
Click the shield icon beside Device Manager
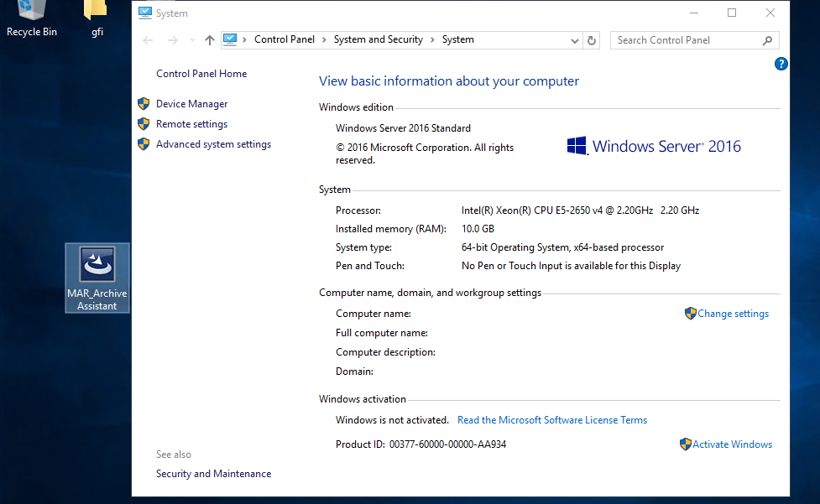(x=144, y=103)
